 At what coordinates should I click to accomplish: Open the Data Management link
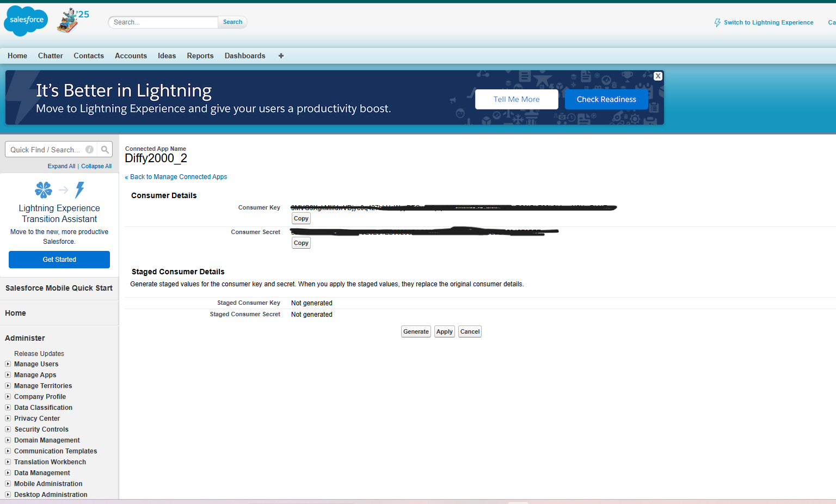[42, 473]
